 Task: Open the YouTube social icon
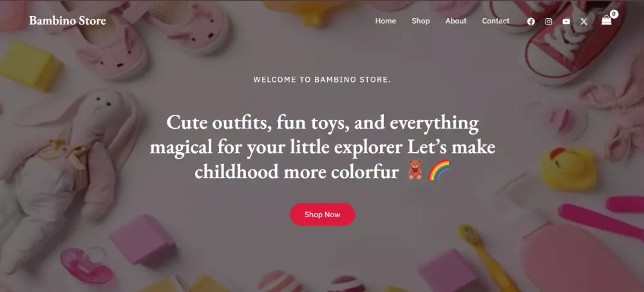[566, 21]
